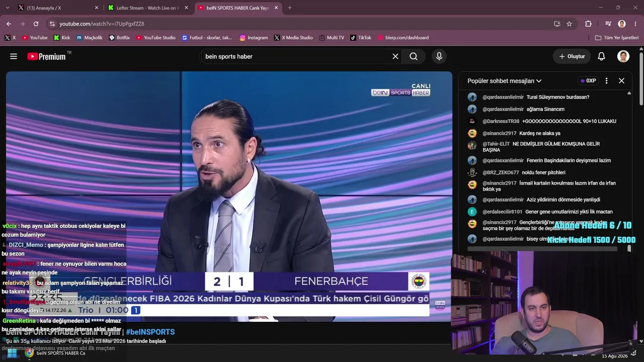Viewport: 644px width, 362px height.
Task: Open the blerp.com/dashboard bookmark
Action: 403,38
